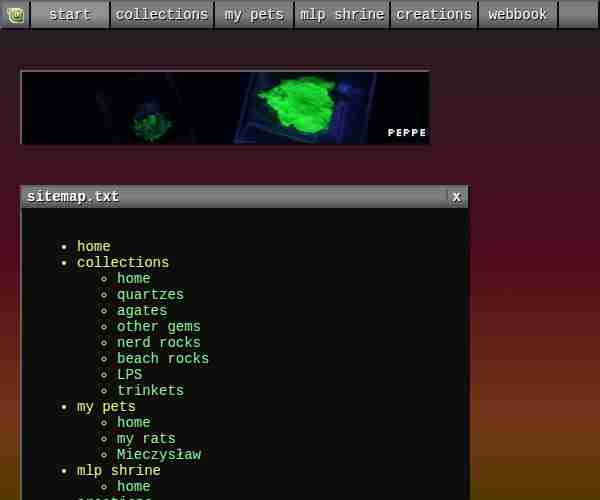Click the green gem banner image
Screen dimensions: 600x500
tap(225, 108)
